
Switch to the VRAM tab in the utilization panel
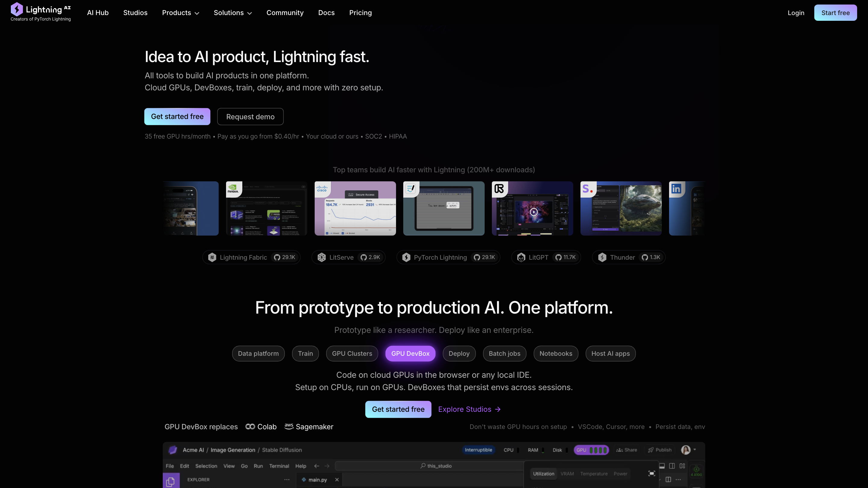(567, 473)
